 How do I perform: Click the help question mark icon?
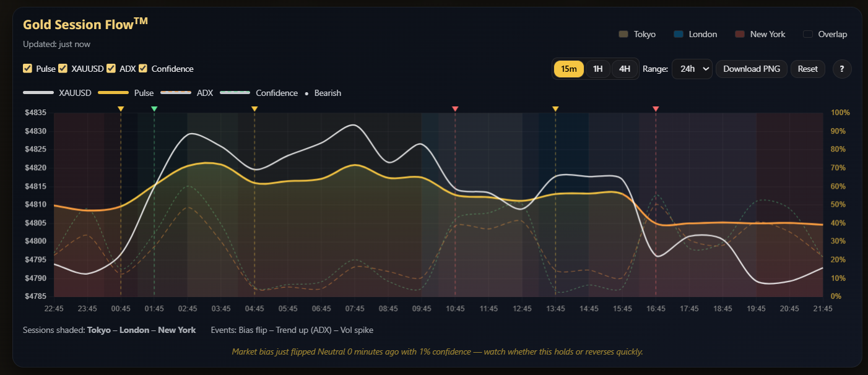pos(842,69)
